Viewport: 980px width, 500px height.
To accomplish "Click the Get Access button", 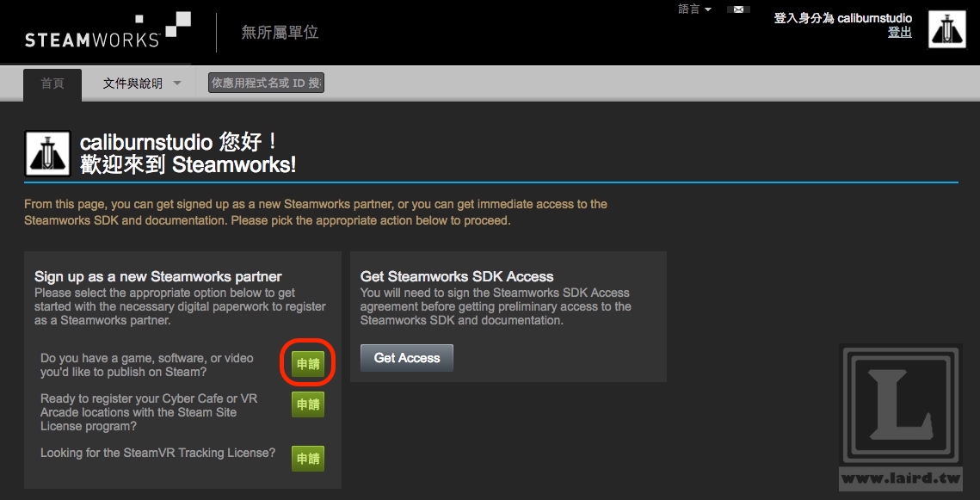I will pyautogui.click(x=407, y=358).
